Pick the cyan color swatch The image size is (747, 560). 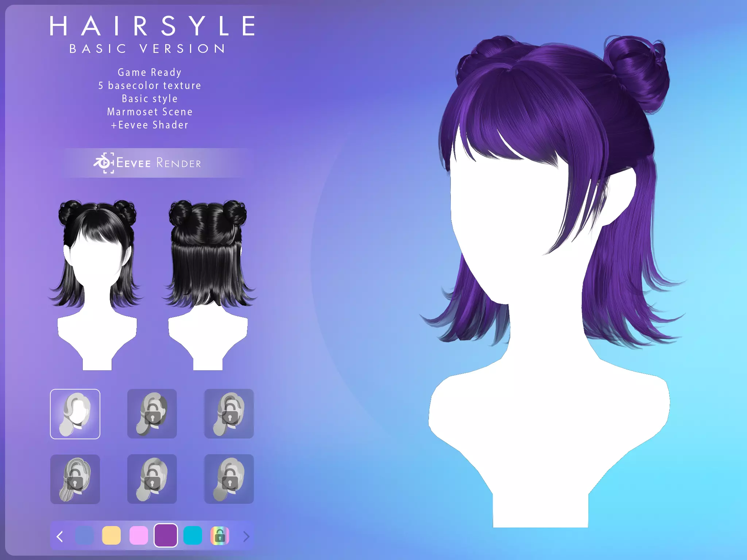click(x=193, y=536)
